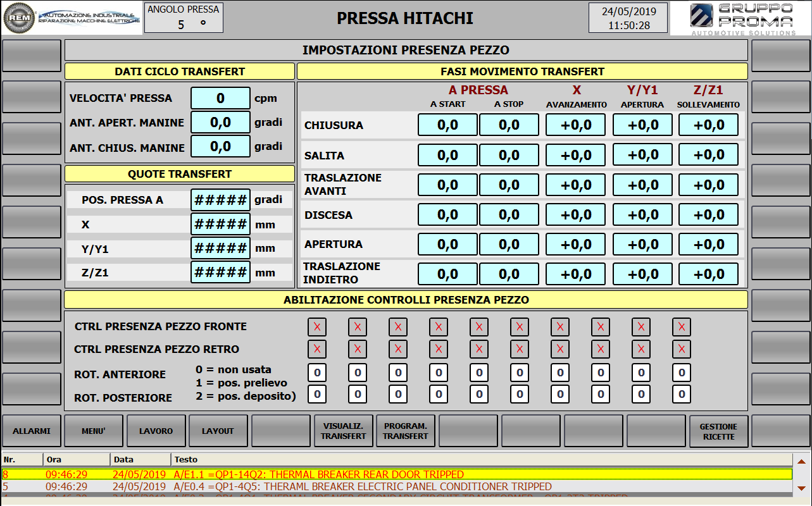The image size is (812, 506).
Task: Select the Y/Y1 quote field in mm
Action: point(221,248)
